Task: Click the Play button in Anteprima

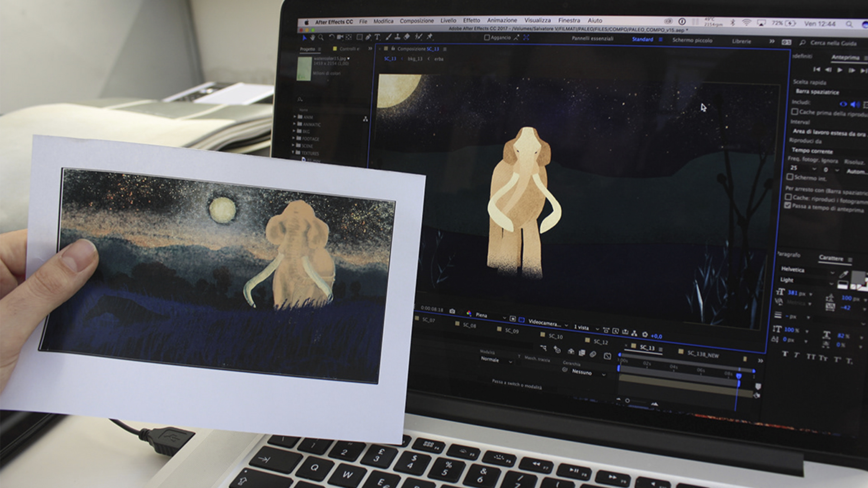Action: pyautogui.click(x=840, y=70)
